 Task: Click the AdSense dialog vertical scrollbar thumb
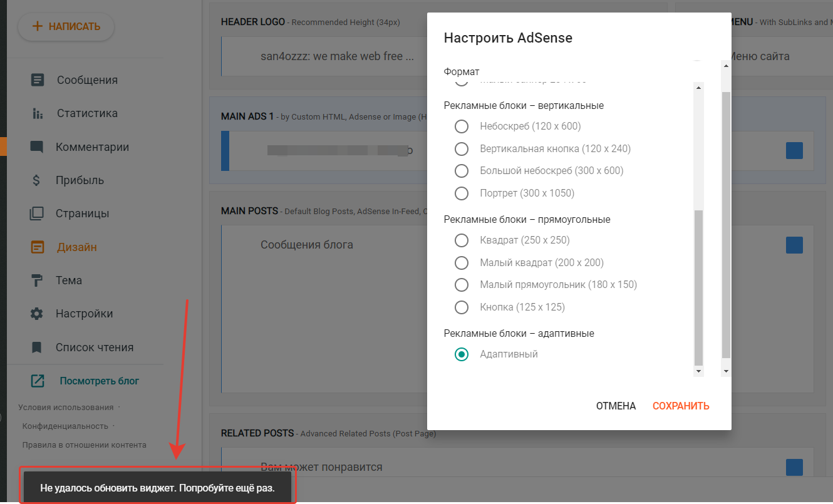(726, 224)
